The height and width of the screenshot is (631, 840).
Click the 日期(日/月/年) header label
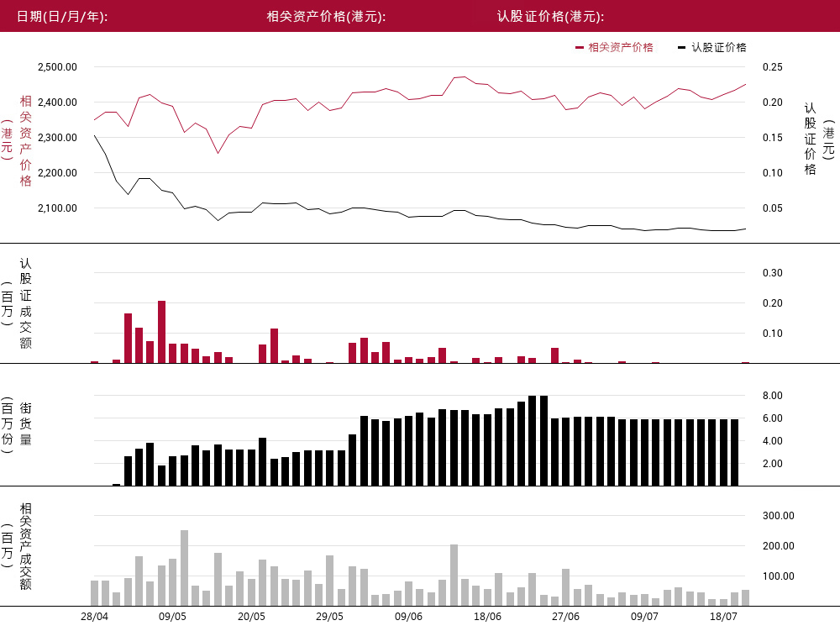(62, 16)
